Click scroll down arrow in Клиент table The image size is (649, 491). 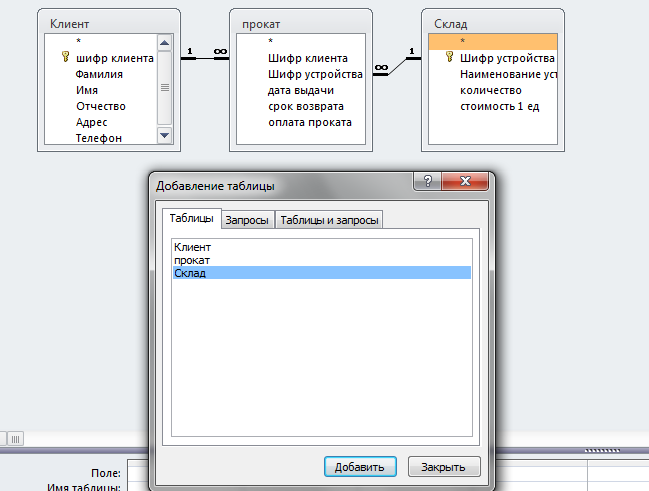[x=164, y=135]
